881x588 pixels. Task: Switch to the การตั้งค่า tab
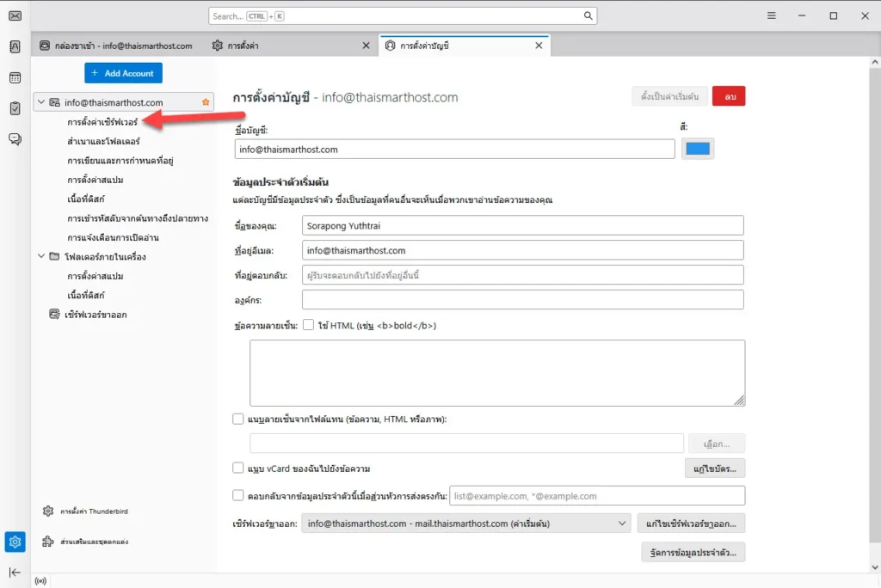(292, 46)
